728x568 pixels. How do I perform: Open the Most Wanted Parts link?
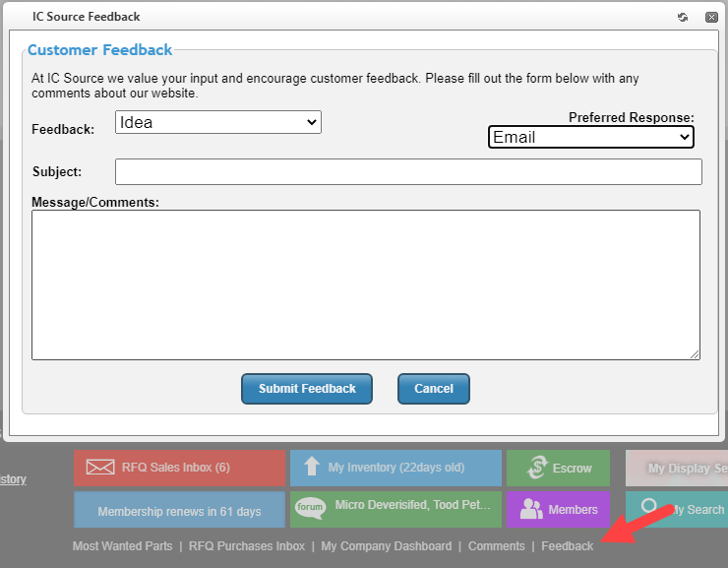coord(122,546)
